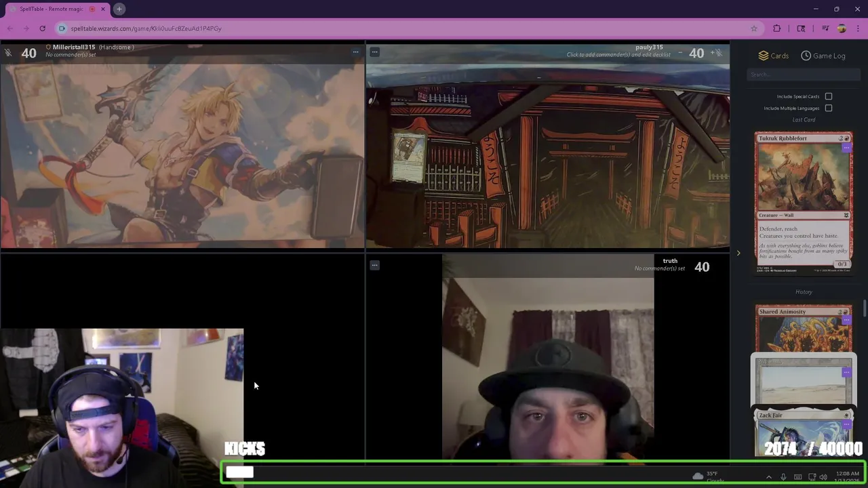The height and width of the screenshot is (488, 868).
Task: Switch to the Cards tab
Action: click(773, 56)
